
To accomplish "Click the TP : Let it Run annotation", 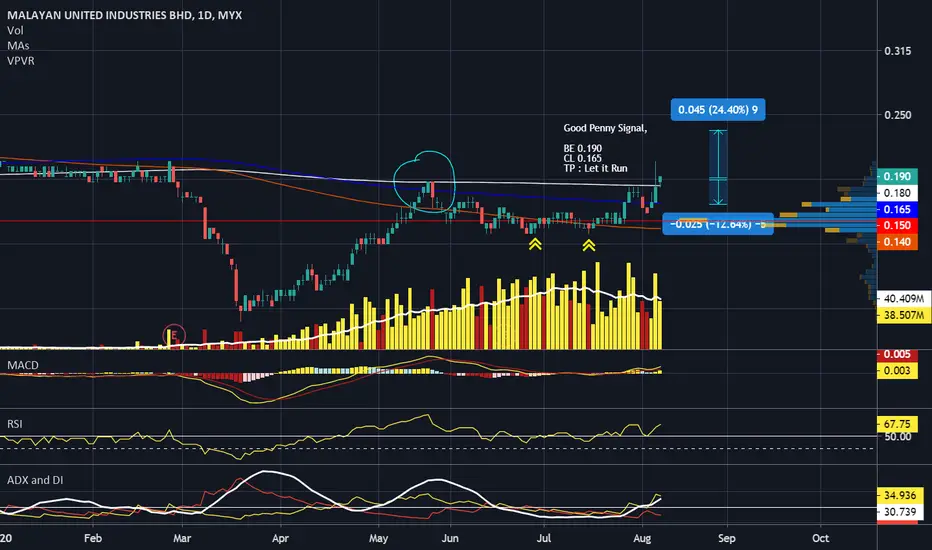I will pyautogui.click(x=596, y=168).
